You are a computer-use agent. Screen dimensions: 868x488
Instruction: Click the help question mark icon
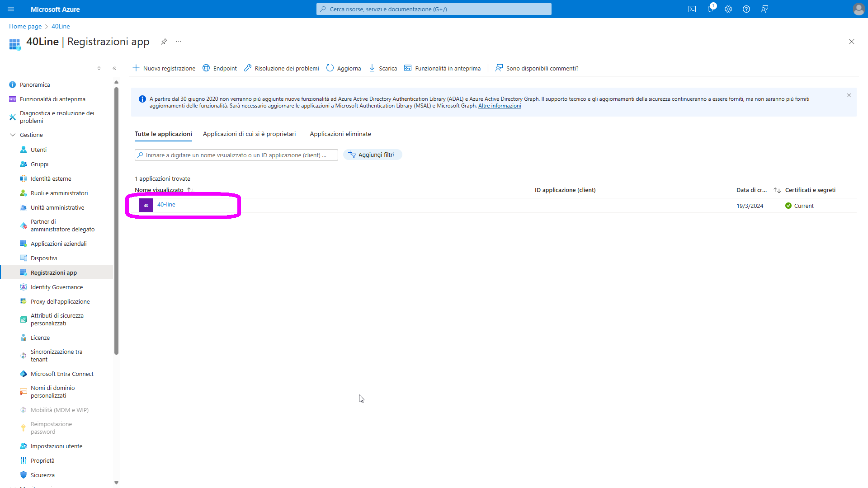[x=746, y=9]
